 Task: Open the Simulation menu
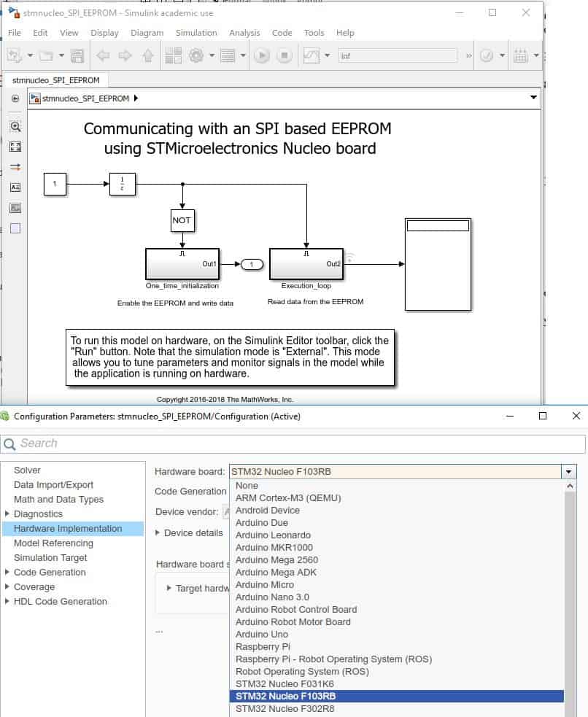(196, 33)
